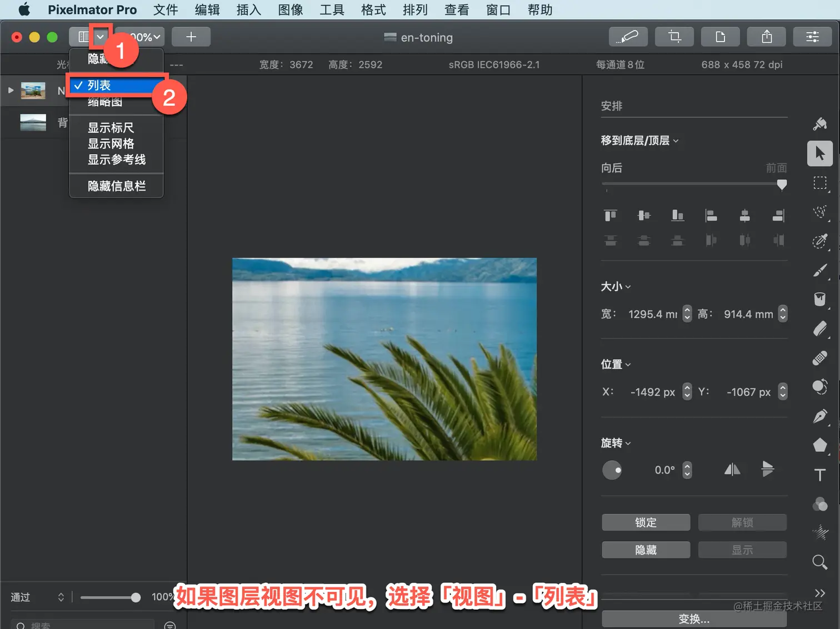840x629 pixels.
Task: Collapse the 大小 section
Action: (x=616, y=286)
